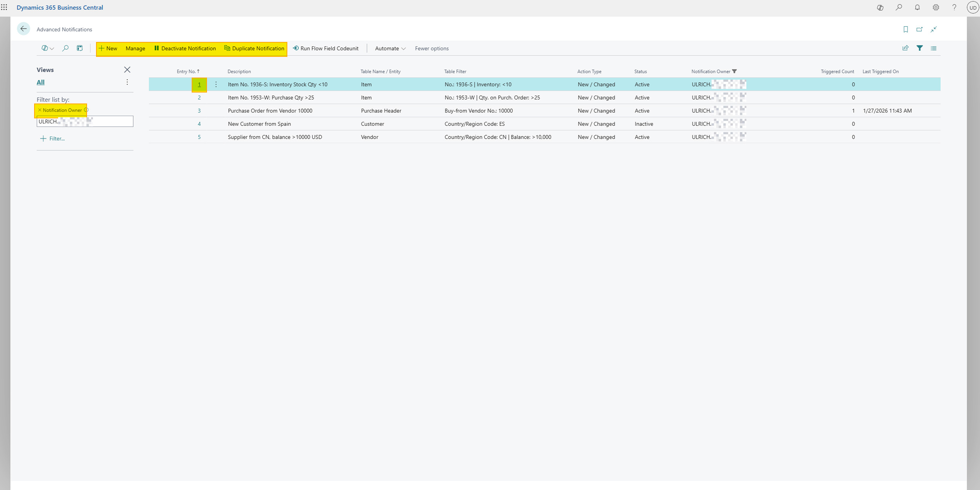Open the search tool in the list toolbar
This screenshot has width=980, height=490.
[65, 48]
